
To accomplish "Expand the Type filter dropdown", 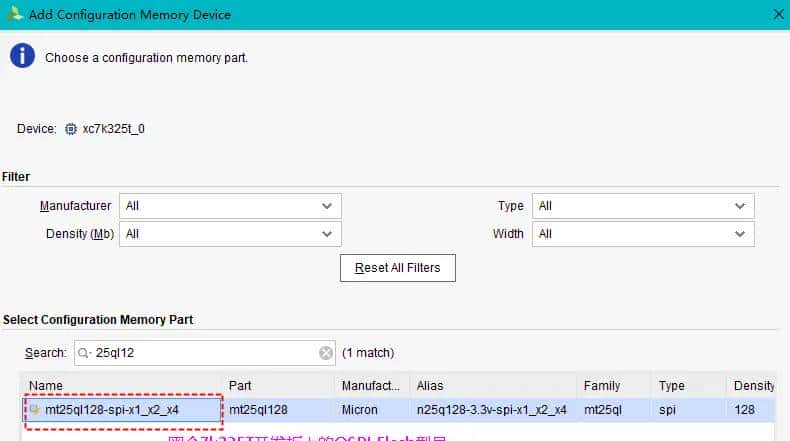I will point(643,206).
